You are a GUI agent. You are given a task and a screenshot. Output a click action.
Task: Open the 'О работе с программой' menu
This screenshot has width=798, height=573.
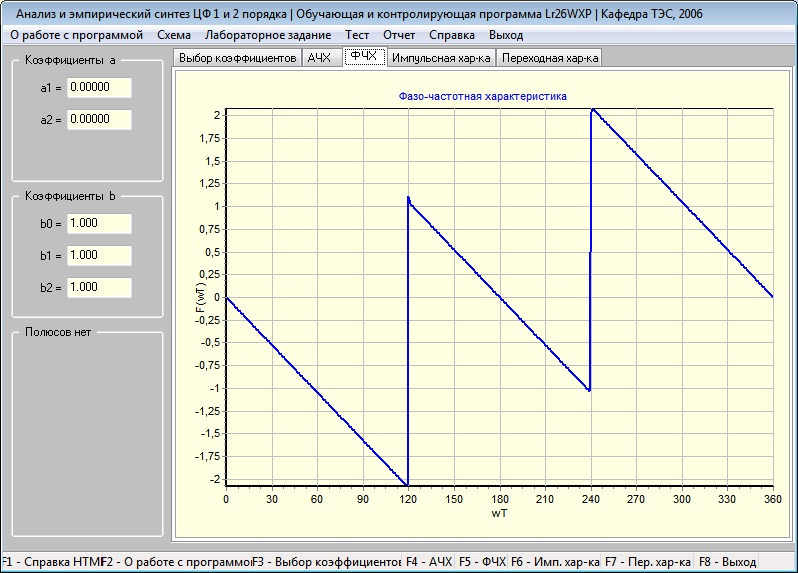pos(76,35)
